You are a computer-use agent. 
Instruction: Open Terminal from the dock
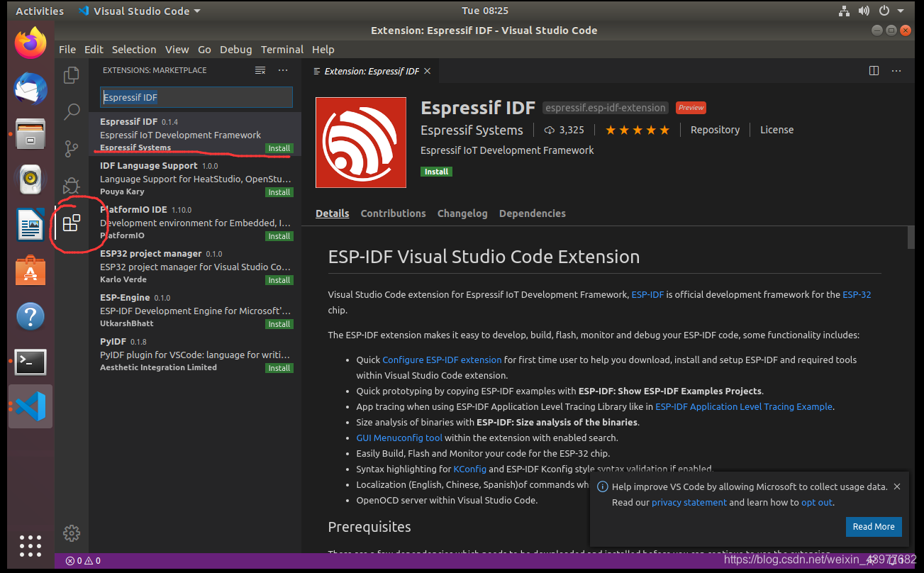30,362
